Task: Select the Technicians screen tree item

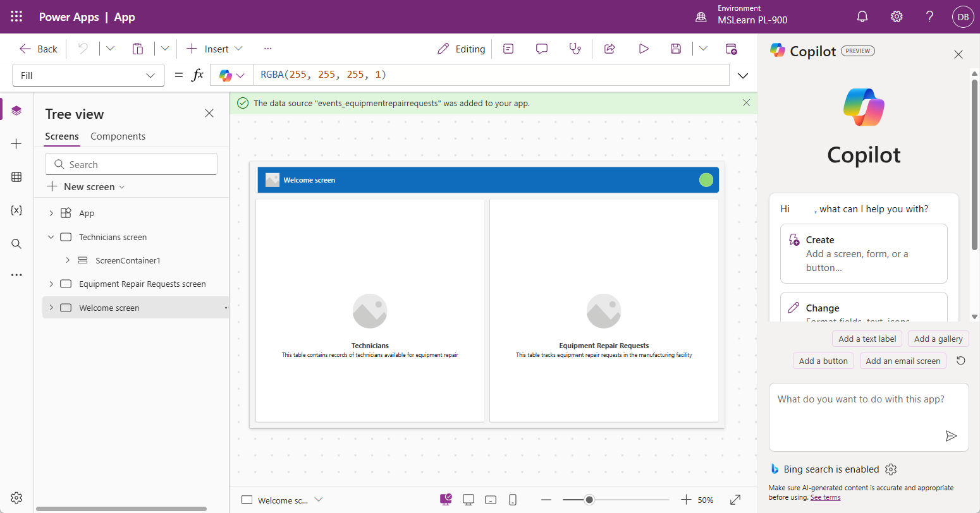Action: 113,237
